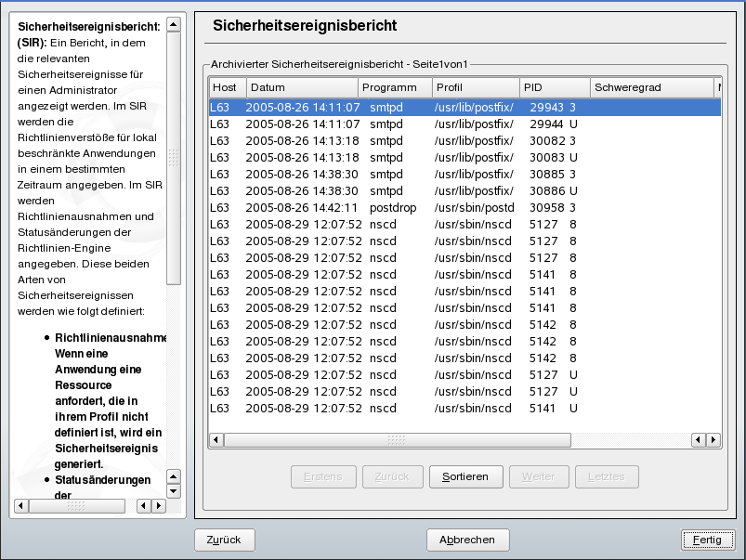Click the help panel's far-right horizontal scroll arrow

click(158, 506)
